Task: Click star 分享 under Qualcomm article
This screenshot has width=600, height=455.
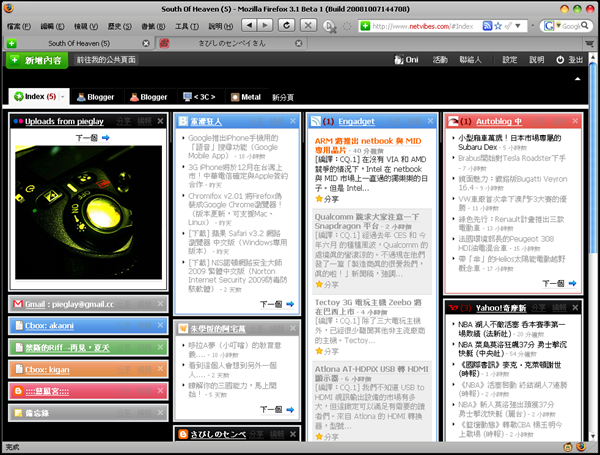Action: click(x=327, y=284)
